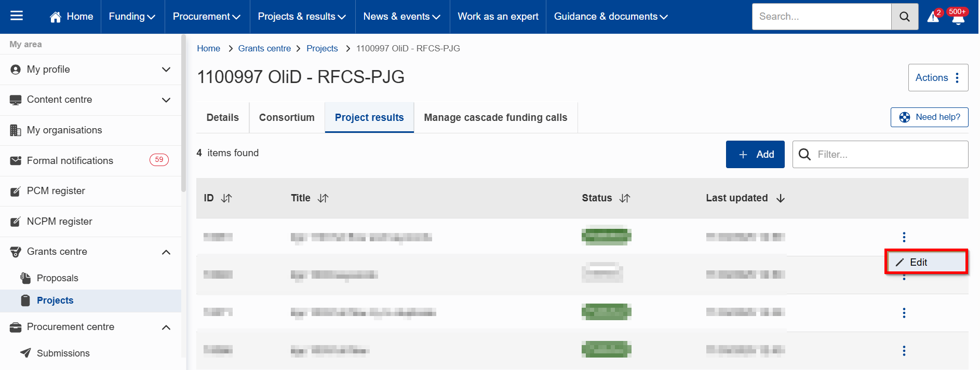This screenshot has height=370, width=980.
Task: Sort table by Title column arrows
Action: click(x=323, y=198)
